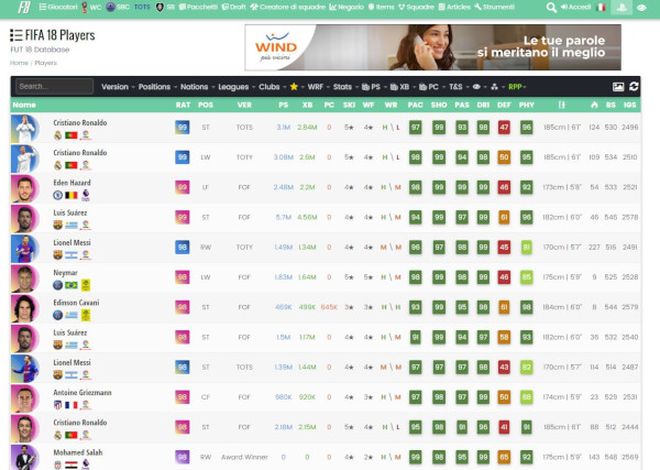Open the XB price filter
Viewport: 660px width, 470px height.
(x=400, y=87)
